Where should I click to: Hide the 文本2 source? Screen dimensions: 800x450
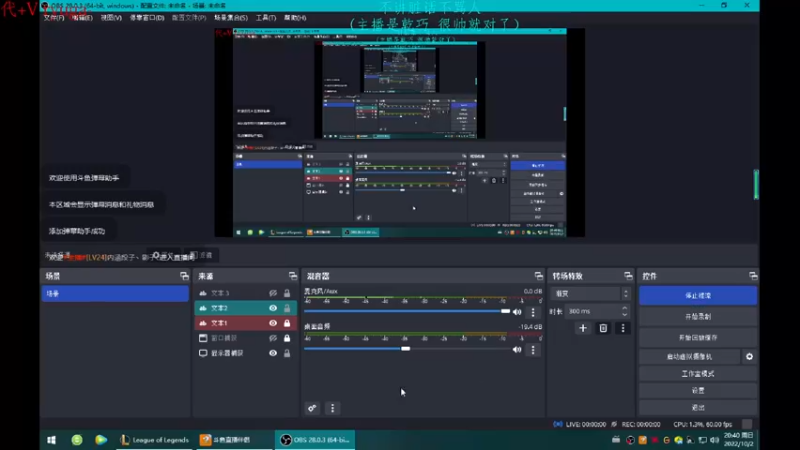(273, 308)
